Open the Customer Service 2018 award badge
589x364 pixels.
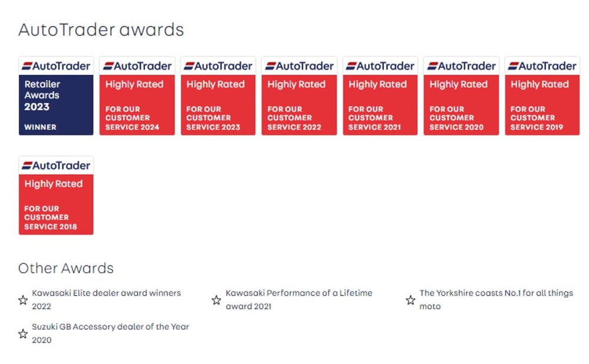pos(56,196)
